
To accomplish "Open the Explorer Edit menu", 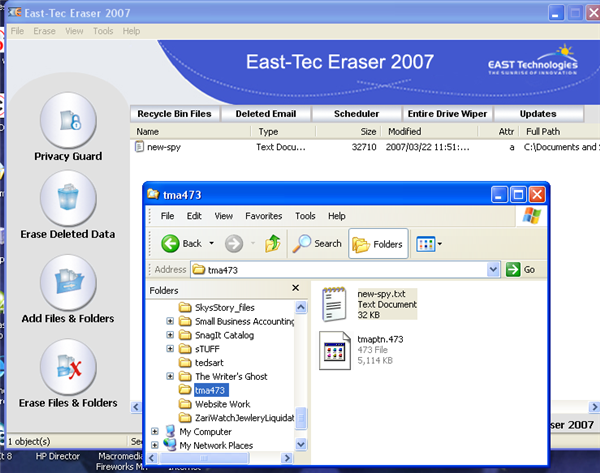I will [194, 216].
